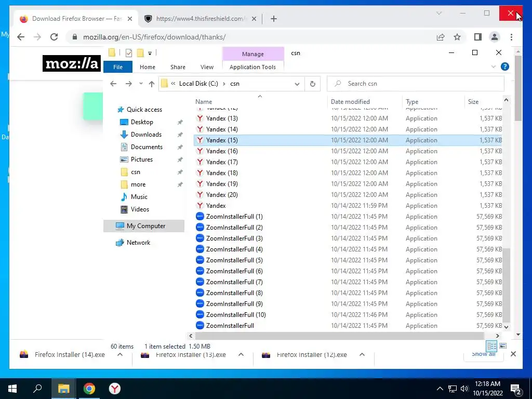
Task: Click the network tray icon
Action: (x=453, y=389)
